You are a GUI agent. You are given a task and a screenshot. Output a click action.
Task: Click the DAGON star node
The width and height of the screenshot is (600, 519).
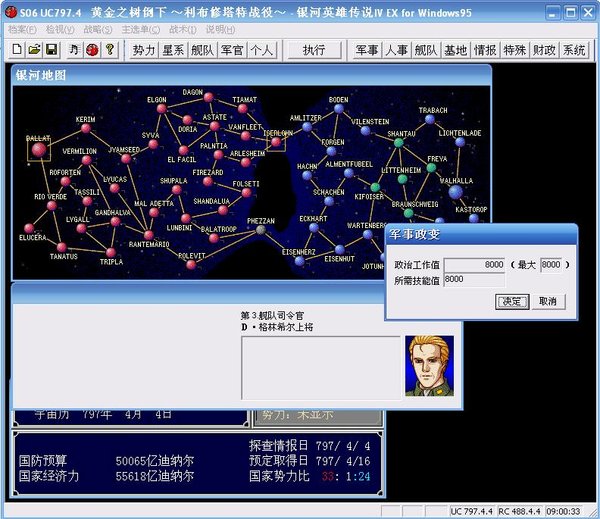click(x=209, y=97)
